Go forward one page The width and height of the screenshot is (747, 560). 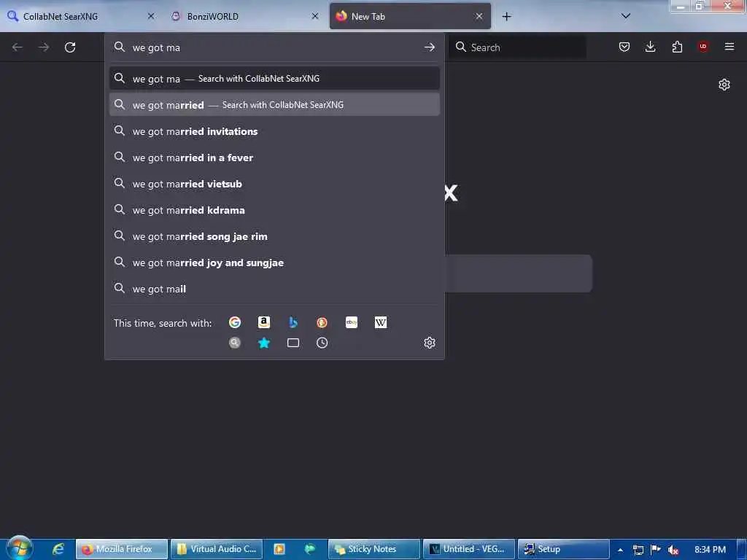pyautogui.click(x=44, y=47)
